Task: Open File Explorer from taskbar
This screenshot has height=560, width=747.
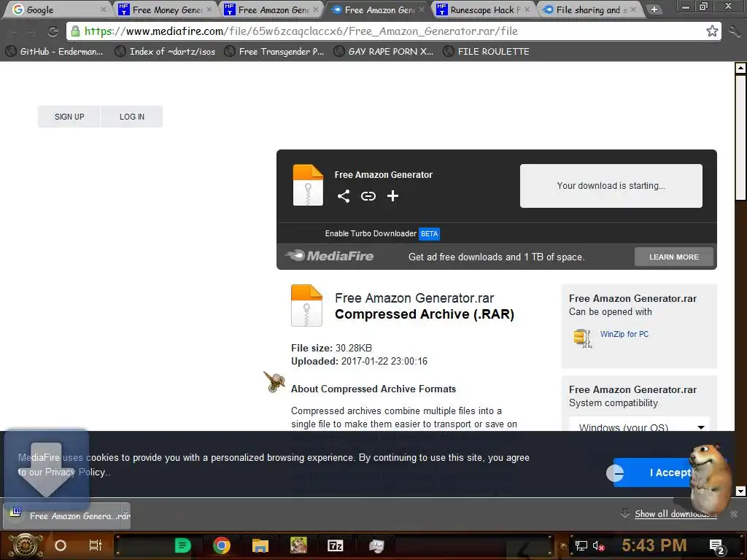Action: pos(260,545)
